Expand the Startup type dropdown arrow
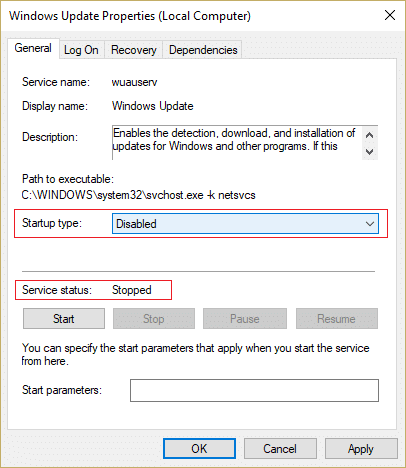406x468 pixels. [x=370, y=224]
